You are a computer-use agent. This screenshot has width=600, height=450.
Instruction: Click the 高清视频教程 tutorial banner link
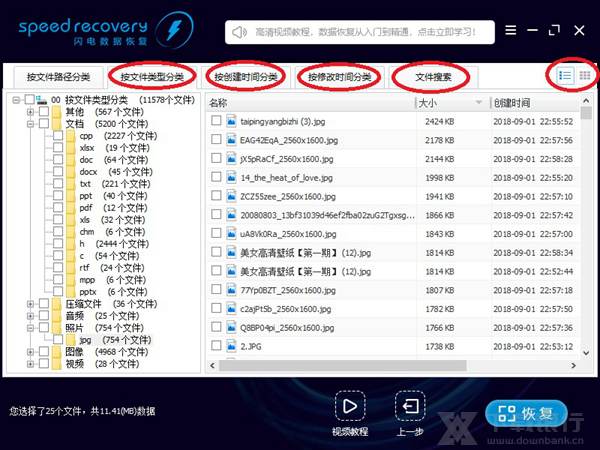coord(370,32)
